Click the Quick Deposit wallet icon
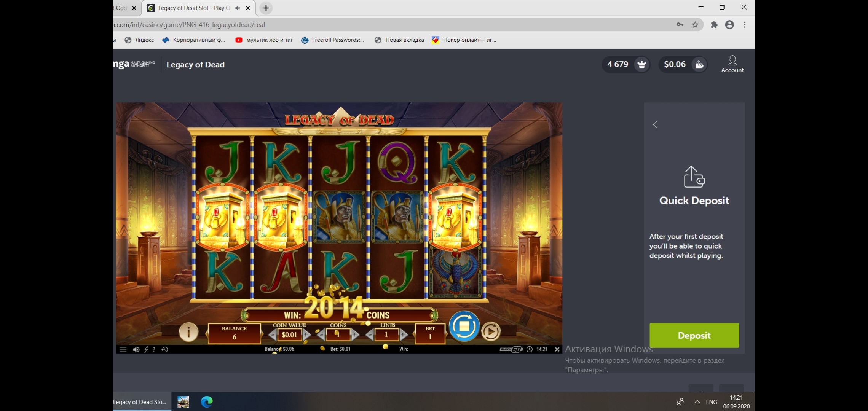 (x=694, y=177)
